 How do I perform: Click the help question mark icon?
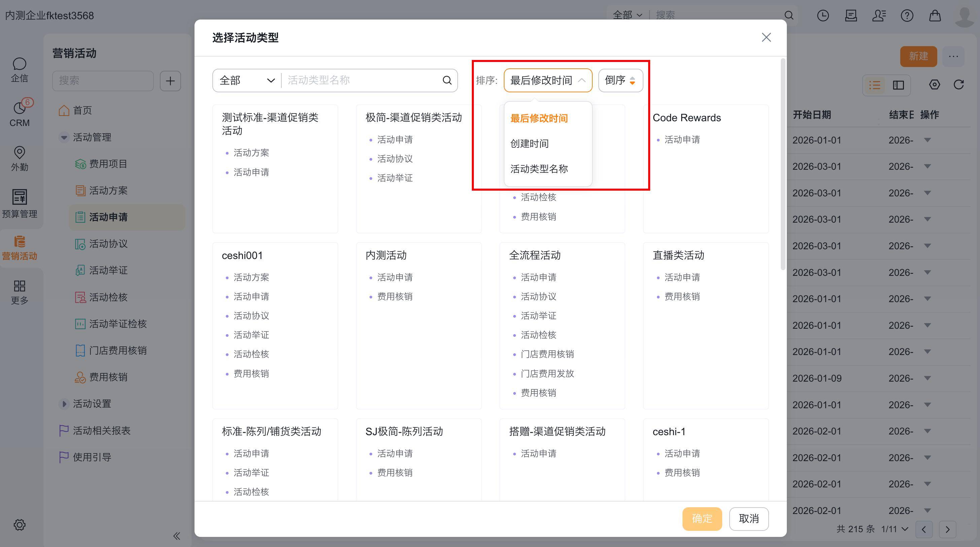point(907,15)
